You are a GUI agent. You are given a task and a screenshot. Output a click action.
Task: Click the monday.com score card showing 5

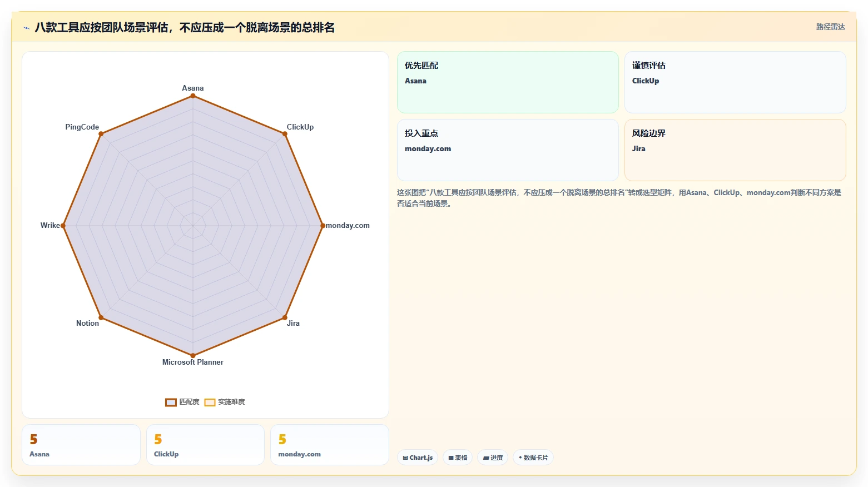tap(330, 445)
